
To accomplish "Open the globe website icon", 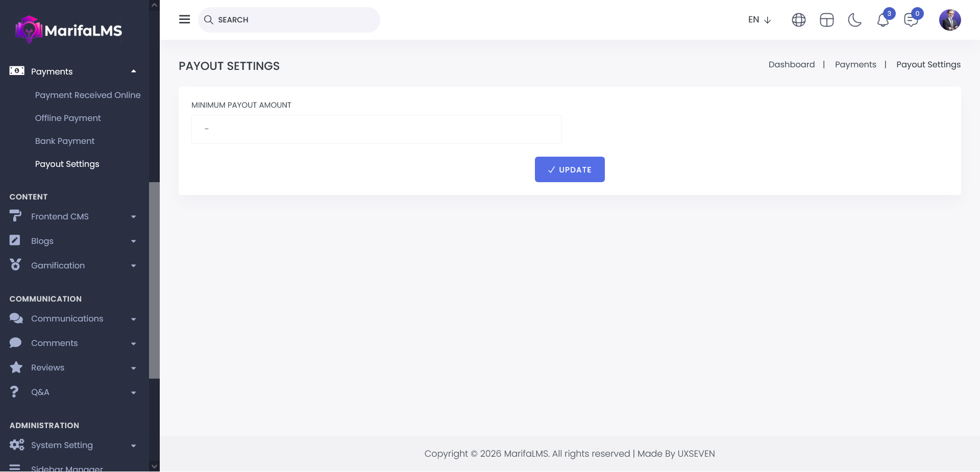I will 798,20.
